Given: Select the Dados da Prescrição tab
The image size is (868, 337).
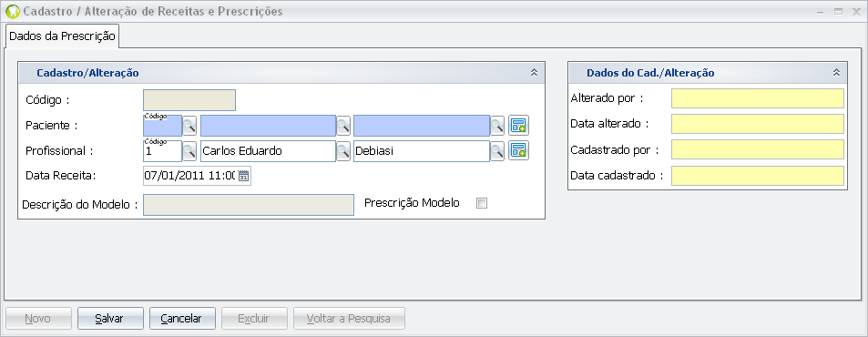Looking at the screenshot, I should click(x=63, y=36).
